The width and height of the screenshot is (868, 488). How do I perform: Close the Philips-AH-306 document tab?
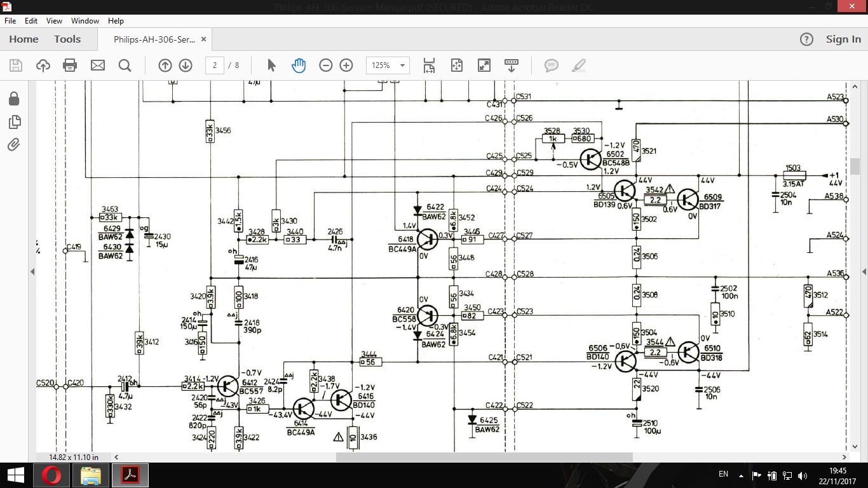pyautogui.click(x=204, y=39)
